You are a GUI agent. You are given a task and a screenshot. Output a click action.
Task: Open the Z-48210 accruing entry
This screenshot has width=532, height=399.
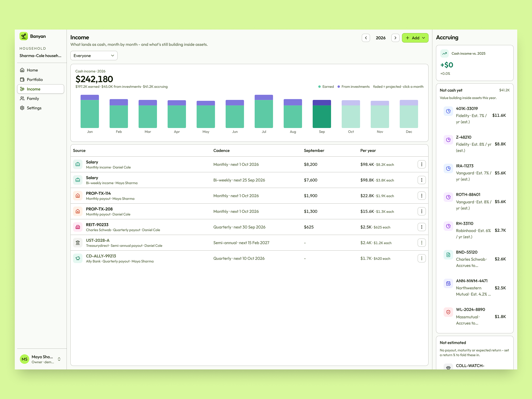click(475, 144)
